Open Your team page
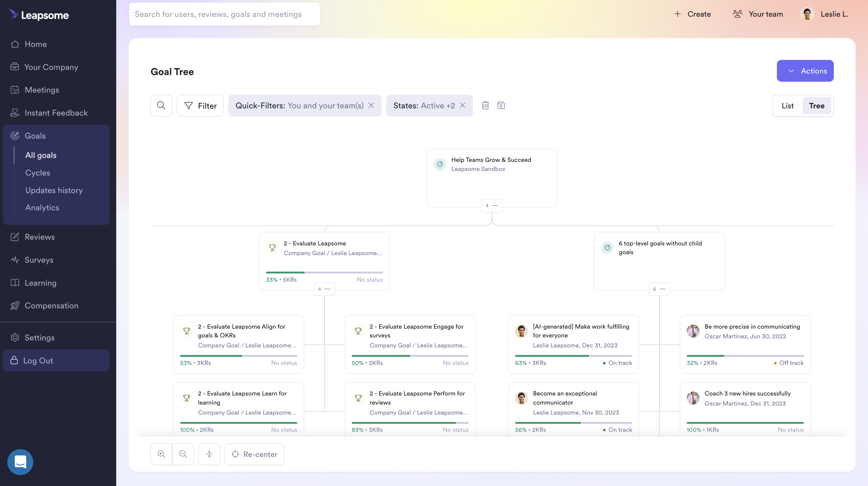The image size is (868, 486). pyautogui.click(x=758, y=14)
